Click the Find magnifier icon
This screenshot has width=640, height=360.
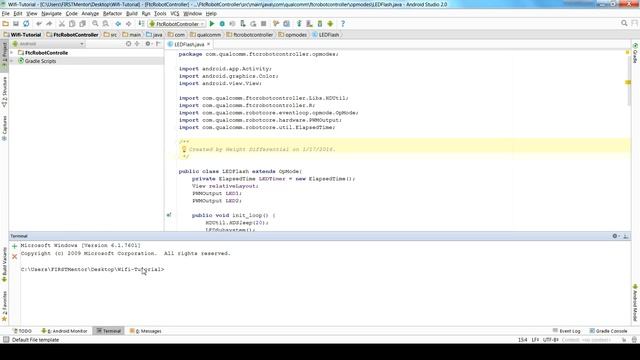click(95, 24)
